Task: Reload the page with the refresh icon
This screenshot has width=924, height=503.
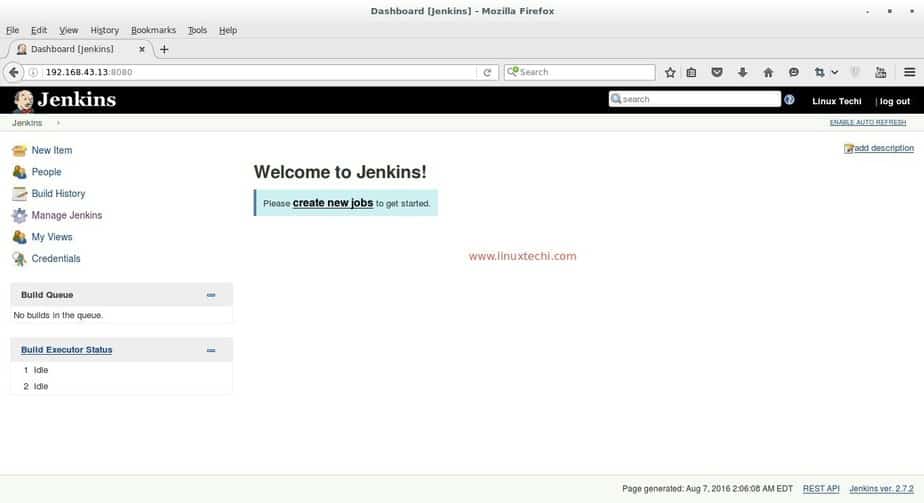Action: (x=487, y=72)
